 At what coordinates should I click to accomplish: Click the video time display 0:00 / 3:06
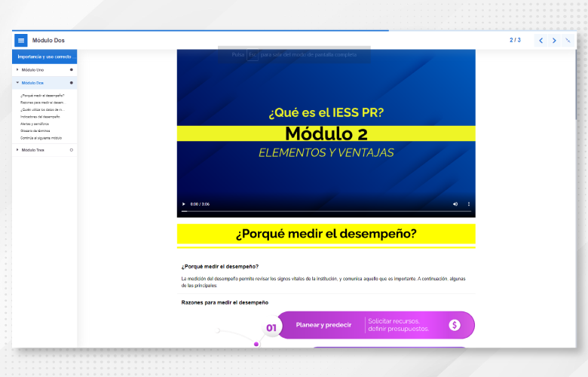[x=200, y=204]
